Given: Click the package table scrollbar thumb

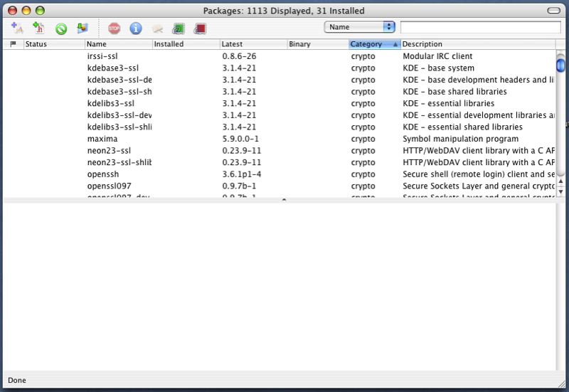Looking at the screenshot, I should 560,64.
